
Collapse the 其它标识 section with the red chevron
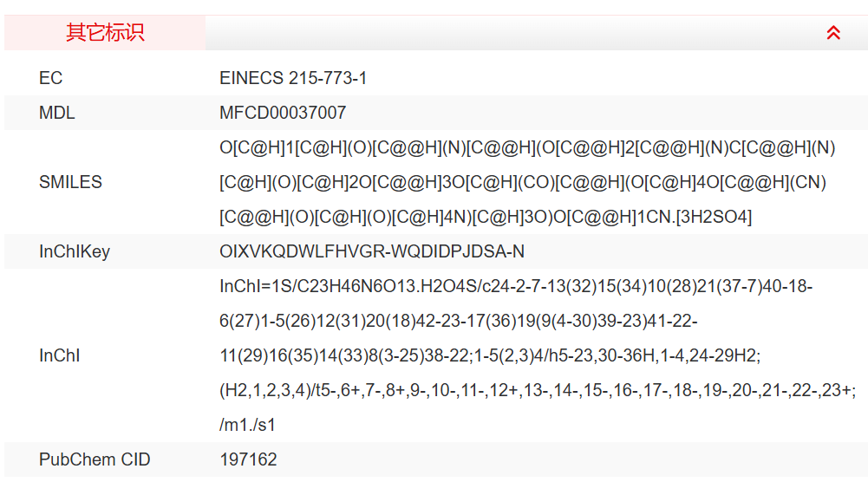coord(833,33)
